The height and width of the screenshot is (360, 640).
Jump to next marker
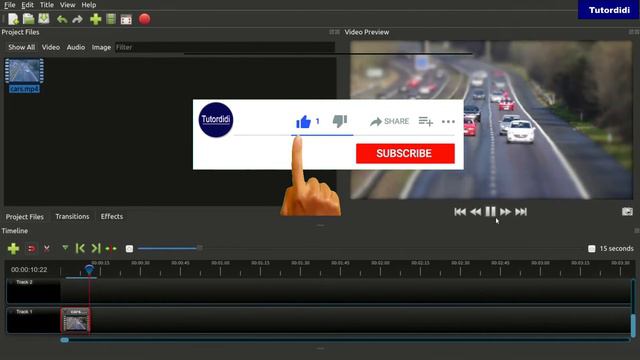tap(96, 248)
